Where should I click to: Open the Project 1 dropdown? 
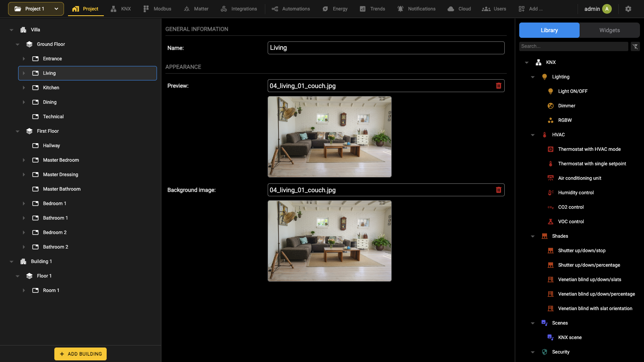pos(36,9)
